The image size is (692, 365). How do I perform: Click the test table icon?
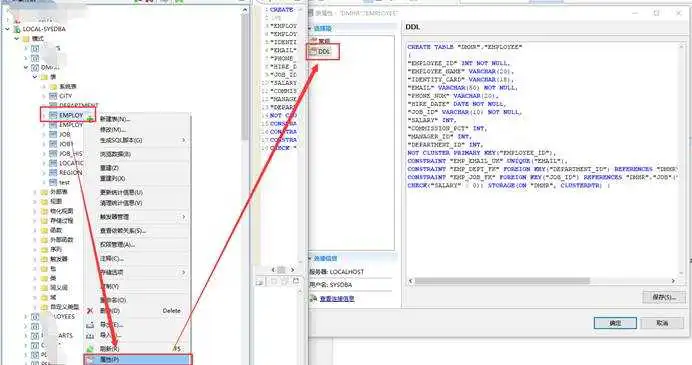pyautogui.click(x=53, y=182)
